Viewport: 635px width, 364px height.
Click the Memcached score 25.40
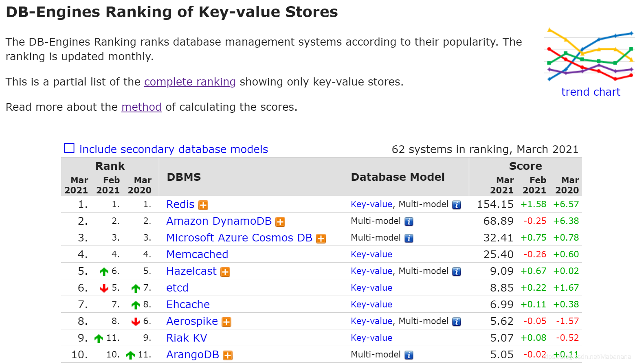click(x=498, y=254)
